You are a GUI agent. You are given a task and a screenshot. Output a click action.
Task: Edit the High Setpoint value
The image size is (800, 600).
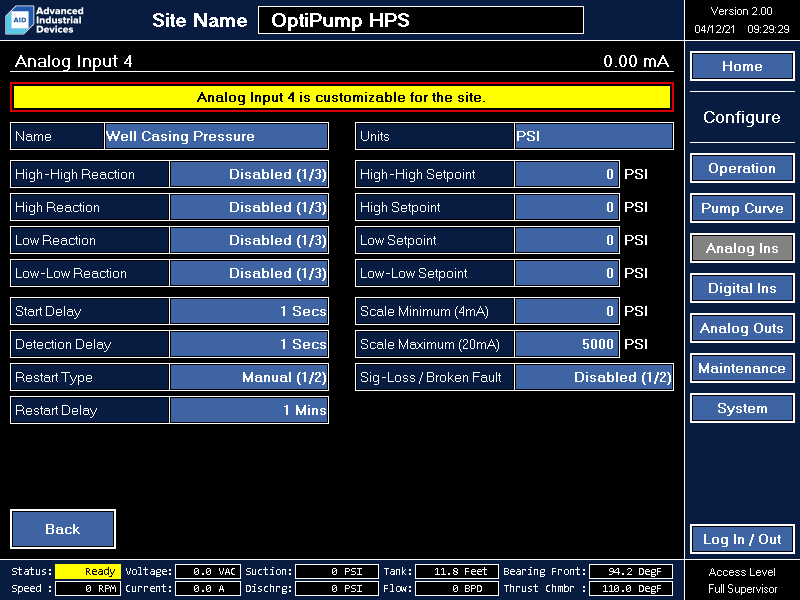(567, 208)
